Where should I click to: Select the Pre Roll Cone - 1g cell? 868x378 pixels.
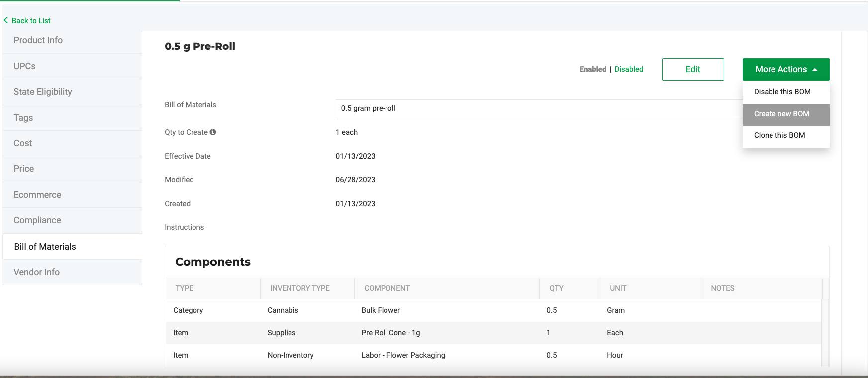[x=390, y=333]
